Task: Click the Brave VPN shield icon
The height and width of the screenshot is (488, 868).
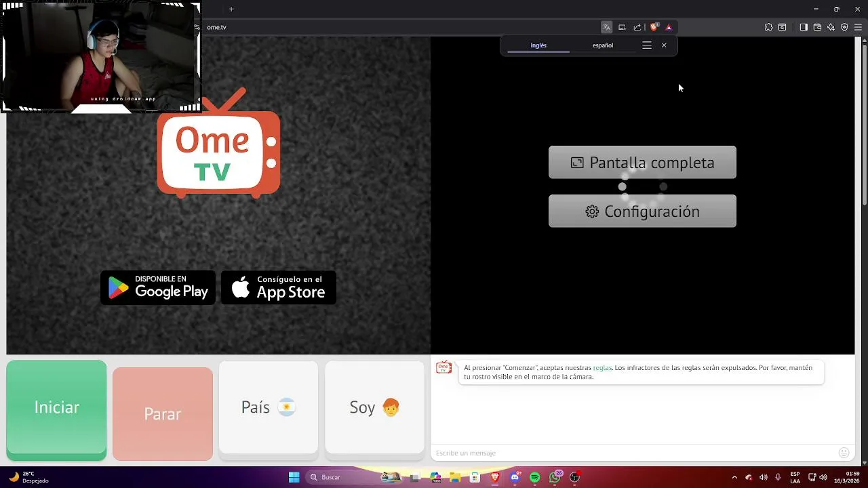Action: 844,27
